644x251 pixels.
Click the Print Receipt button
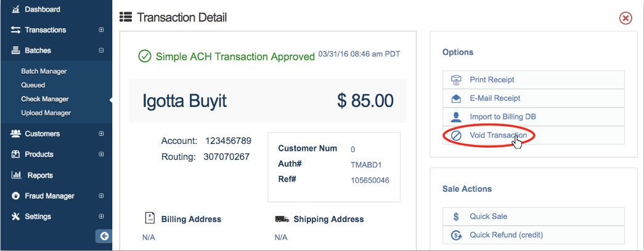coord(492,80)
